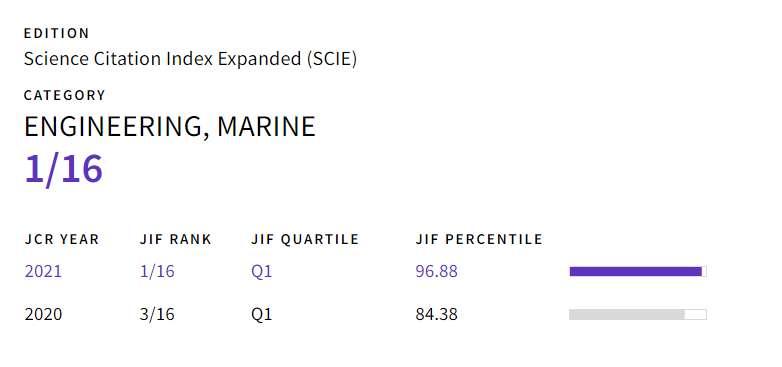
Task: Click the JCR YEAR column header
Action: tap(62, 239)
